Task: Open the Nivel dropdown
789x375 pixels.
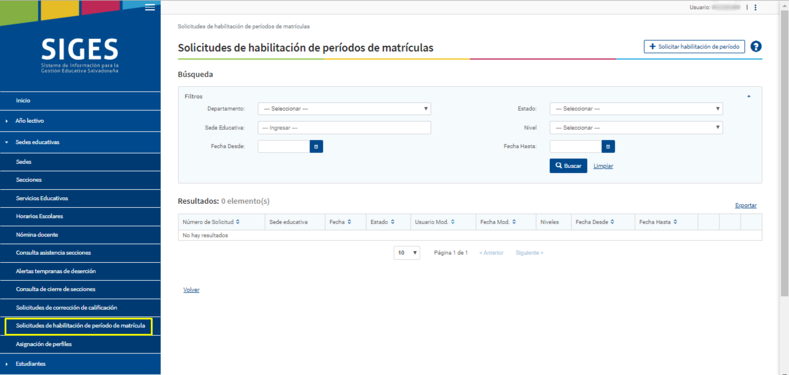Action: click(x=636, y=128)
